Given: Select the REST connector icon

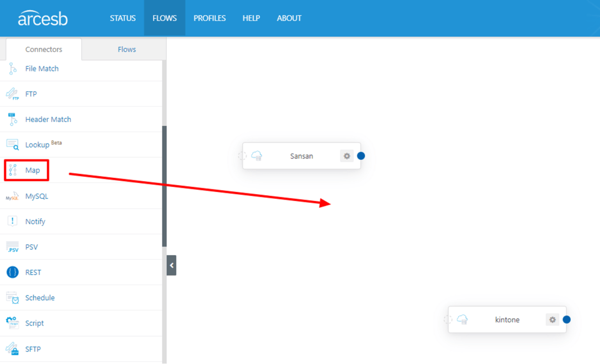Looking at the screenshot, I should point(12,272).
